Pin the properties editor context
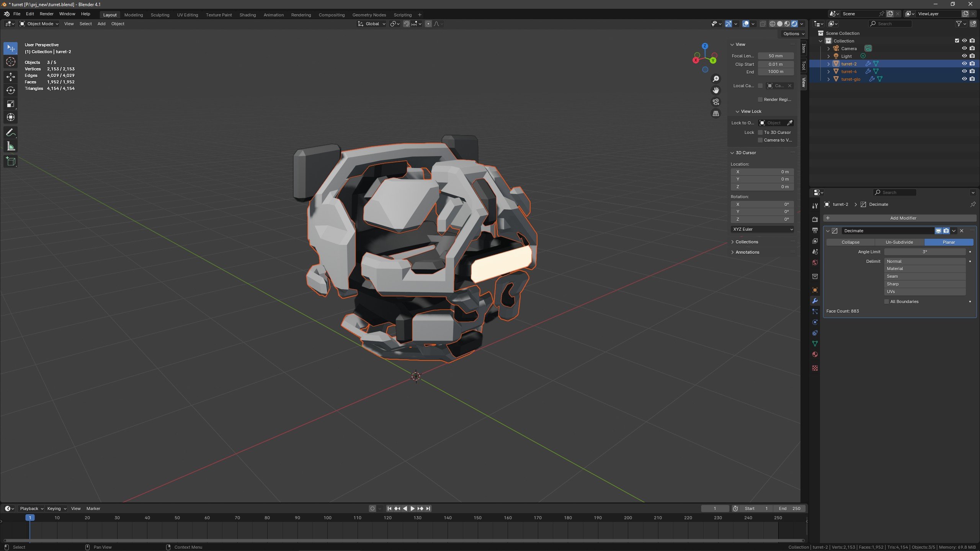980x551 pixels. 973,204
